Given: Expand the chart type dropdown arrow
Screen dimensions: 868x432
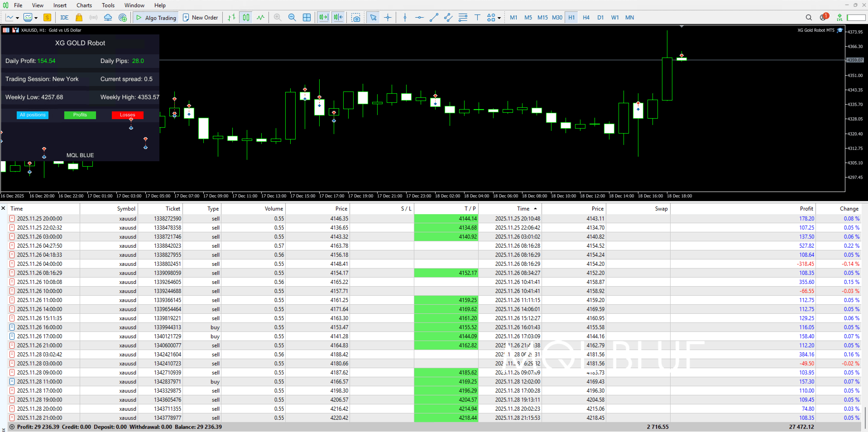Looking at the screenshot, I should pyautogui.click(x=17, y=18).
